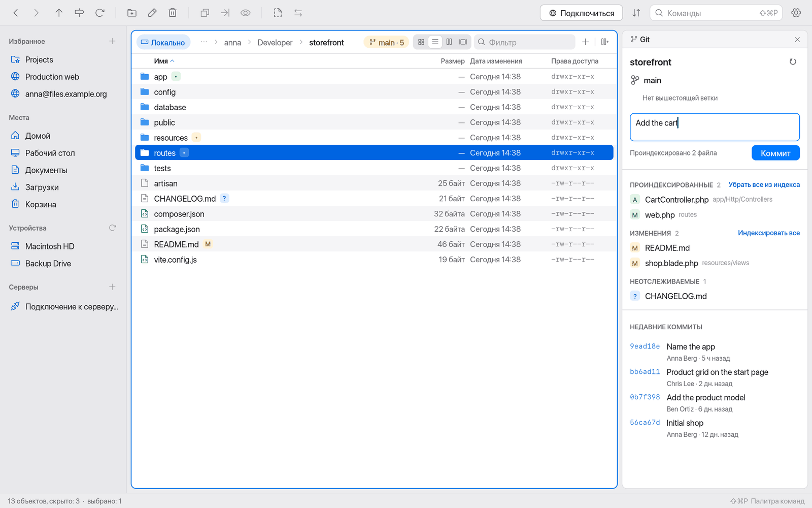Switch to column view mode
812x508 pixels.
click(449, 42)
